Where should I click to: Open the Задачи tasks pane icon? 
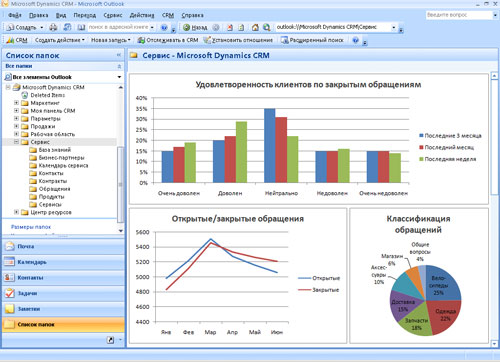tap(10, 293)
